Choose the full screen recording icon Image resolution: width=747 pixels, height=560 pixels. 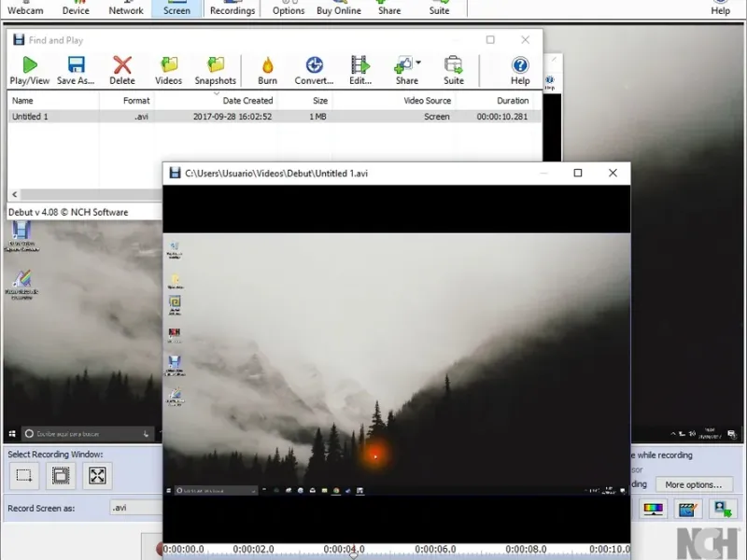(x=97, y=475)
